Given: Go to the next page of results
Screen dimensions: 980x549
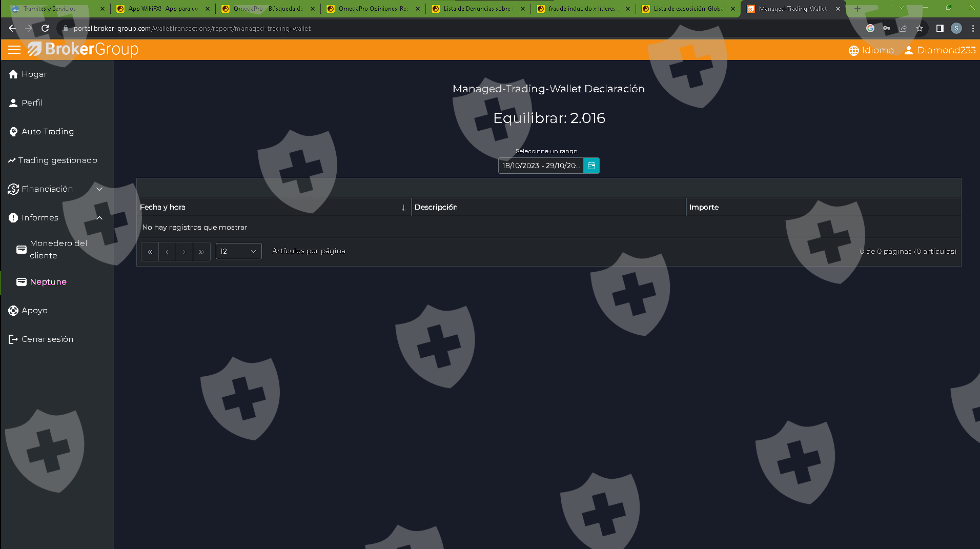Looking at the screenshot, I should coord(185,252).
